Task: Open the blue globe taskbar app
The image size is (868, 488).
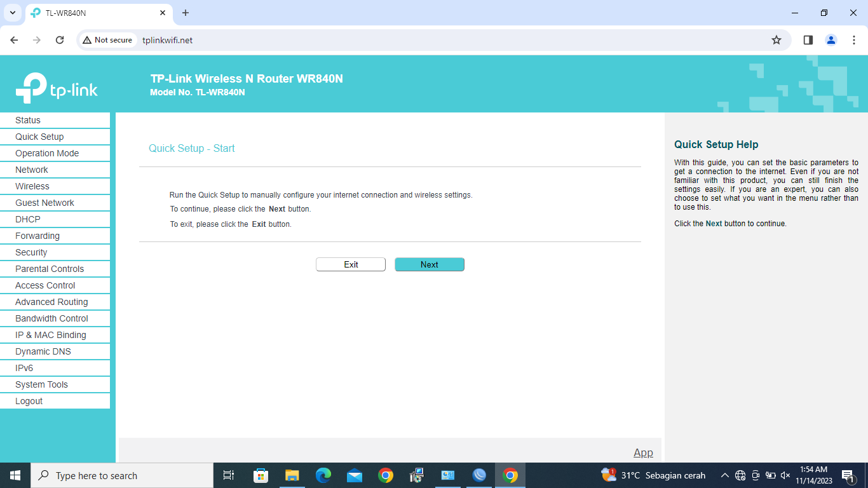Action: [479, 475]
